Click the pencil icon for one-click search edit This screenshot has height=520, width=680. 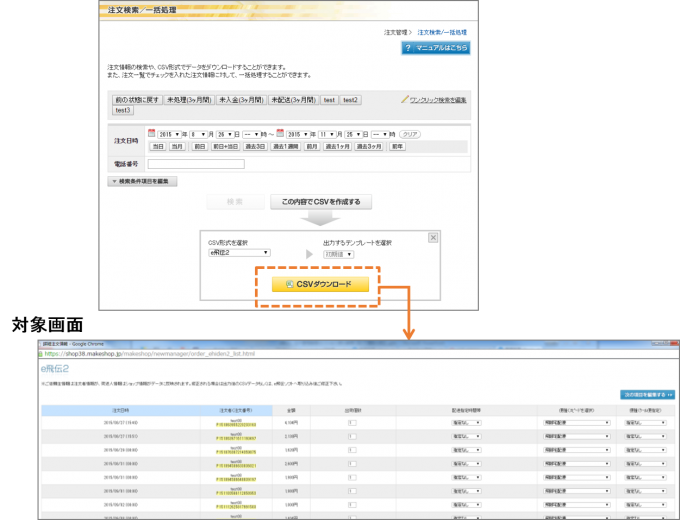pos(404,100)
